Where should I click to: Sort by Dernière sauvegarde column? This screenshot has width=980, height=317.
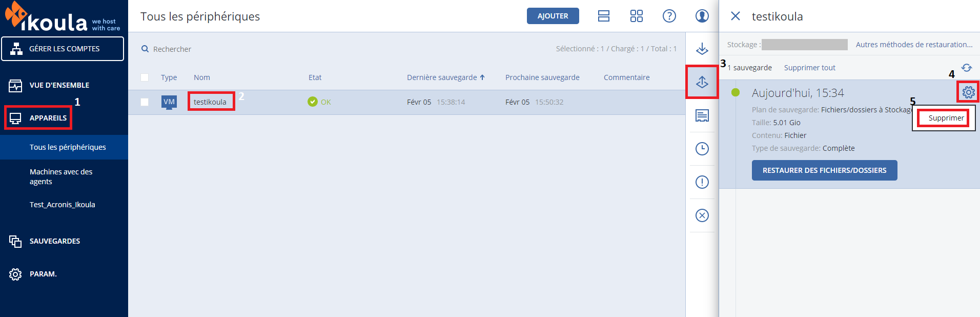click(445, 77)
